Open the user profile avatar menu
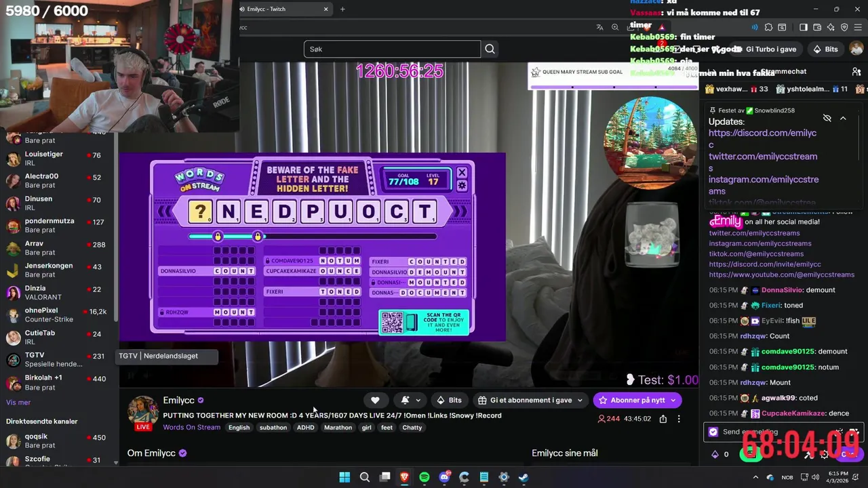The image size is (868, 488). 856,49
